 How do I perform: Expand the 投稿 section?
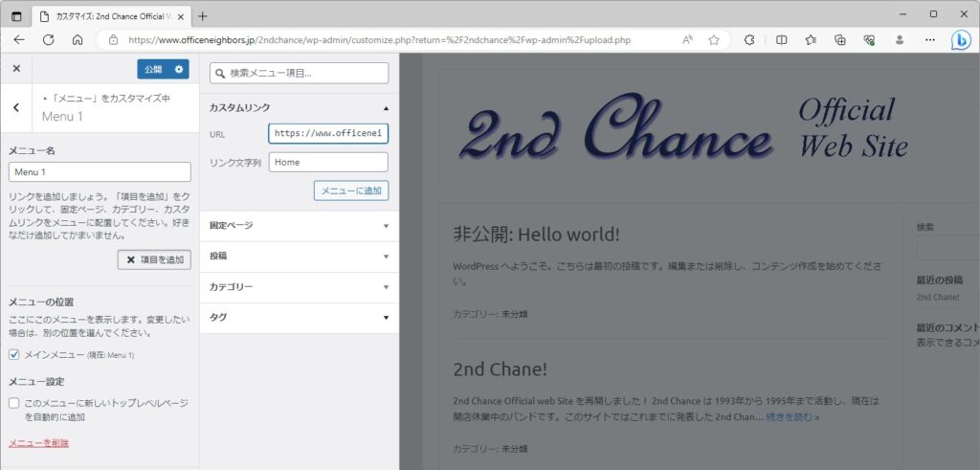299,257
